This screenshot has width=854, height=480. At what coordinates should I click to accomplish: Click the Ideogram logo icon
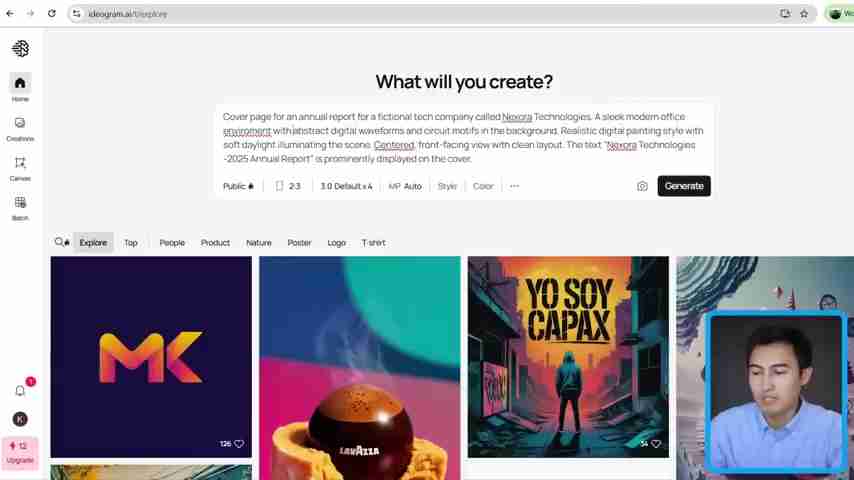pyautogui.click(x=21, y=48)
